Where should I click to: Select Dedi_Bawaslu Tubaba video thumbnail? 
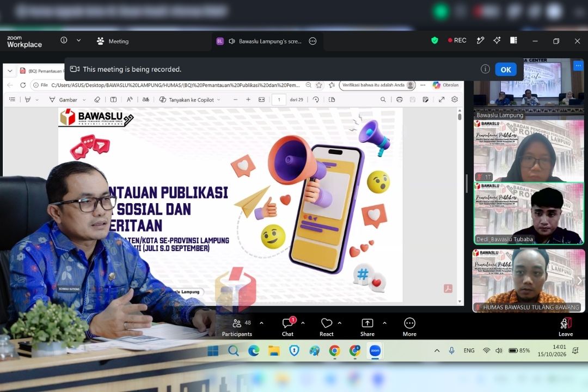[529, 213]
